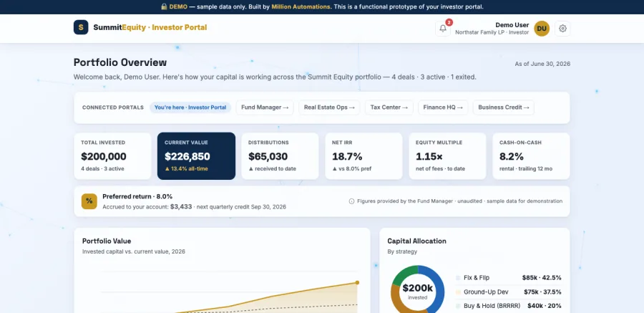Click the Portfolio Overview heading
This screenshot has height=313, width=644.
120,62
